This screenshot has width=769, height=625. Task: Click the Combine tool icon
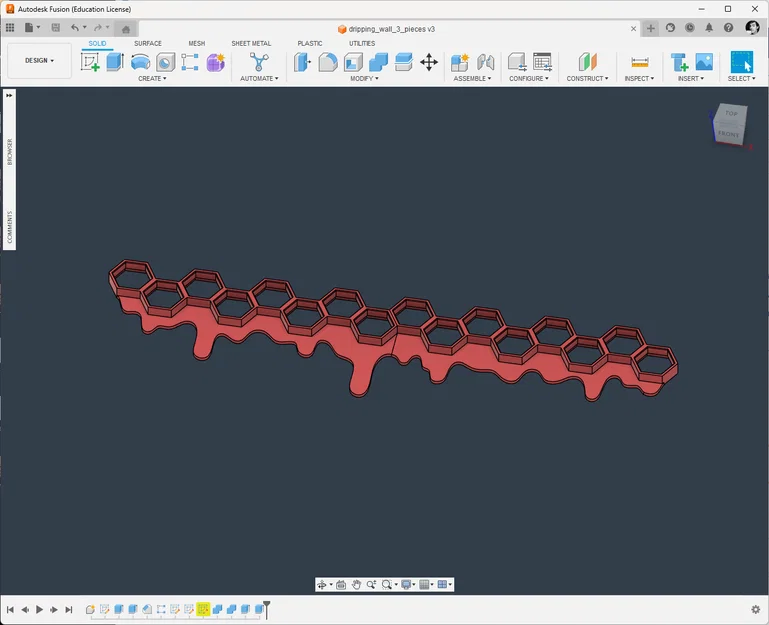378,62
